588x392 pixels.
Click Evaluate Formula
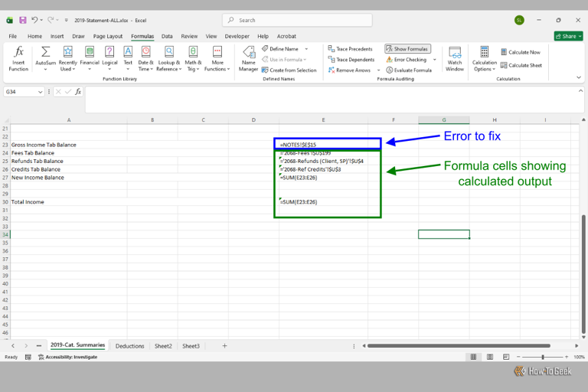point(409,70)
